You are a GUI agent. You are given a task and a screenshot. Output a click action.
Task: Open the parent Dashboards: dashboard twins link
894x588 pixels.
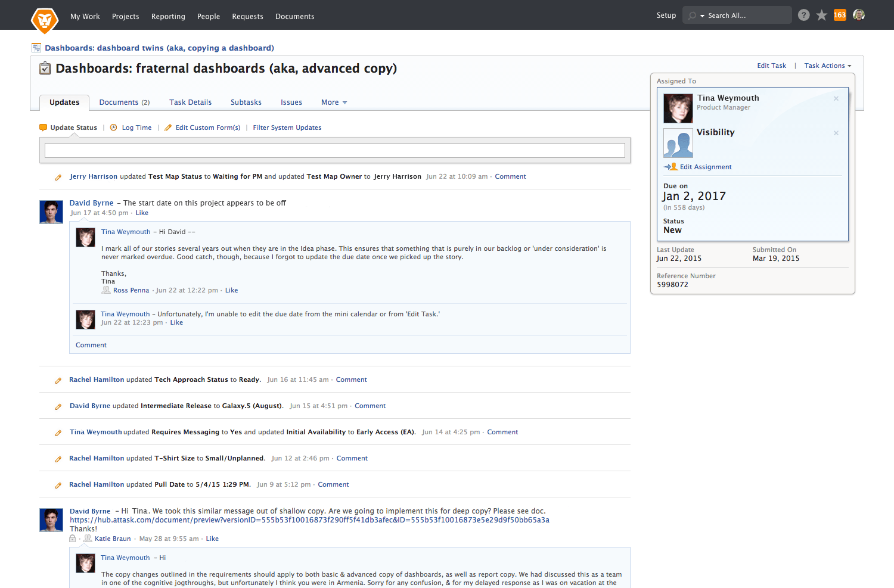(x=159, y=48)
